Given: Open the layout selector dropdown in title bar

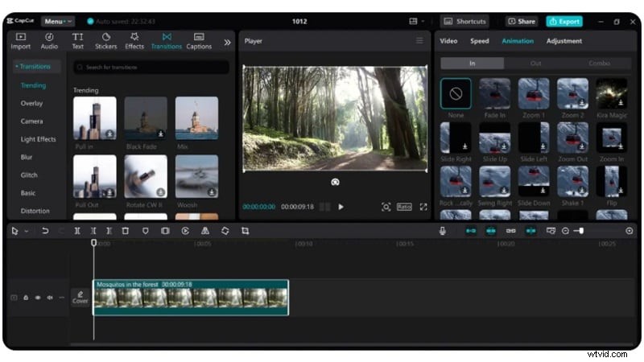Looking at the screenshot, I should click(x=416, y=22).
